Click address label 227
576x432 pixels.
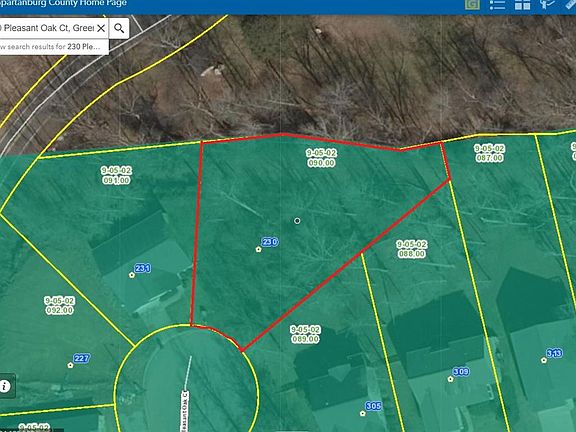[x=82, y=358]
